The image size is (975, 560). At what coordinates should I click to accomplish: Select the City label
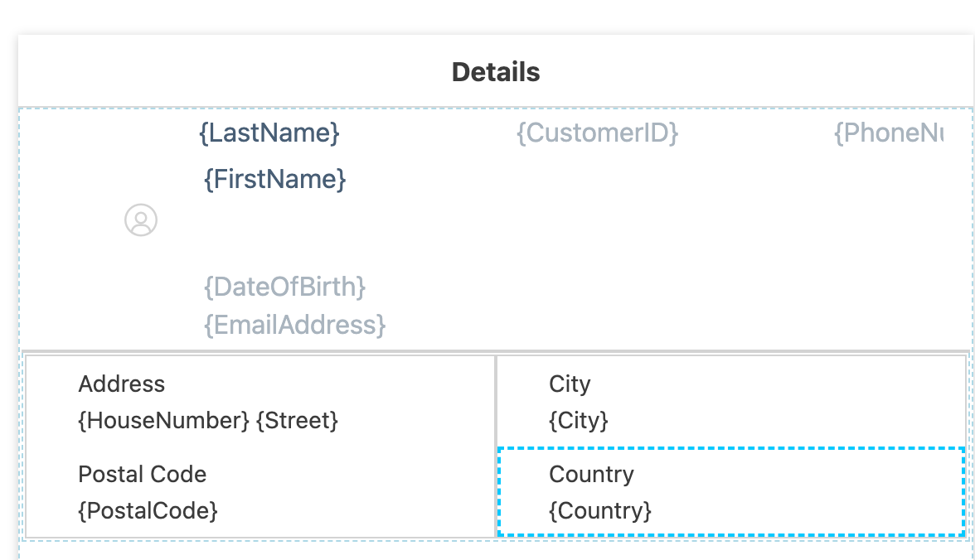click(x=570, y=384)
